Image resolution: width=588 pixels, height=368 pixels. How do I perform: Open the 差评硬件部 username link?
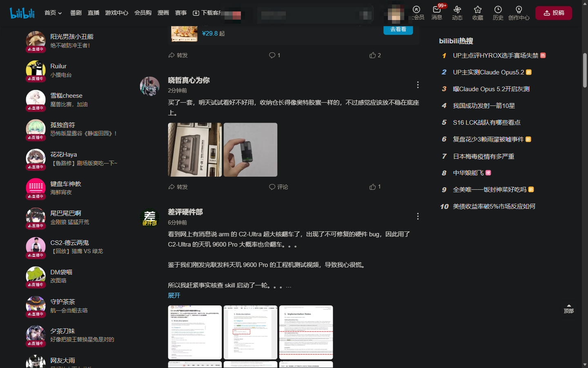click(x=185, y=212)
